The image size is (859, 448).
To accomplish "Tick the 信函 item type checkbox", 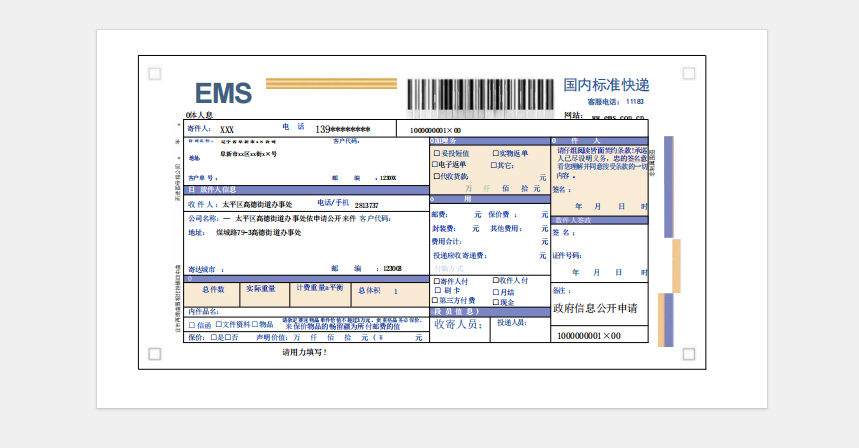I will [x=192, y=325].
